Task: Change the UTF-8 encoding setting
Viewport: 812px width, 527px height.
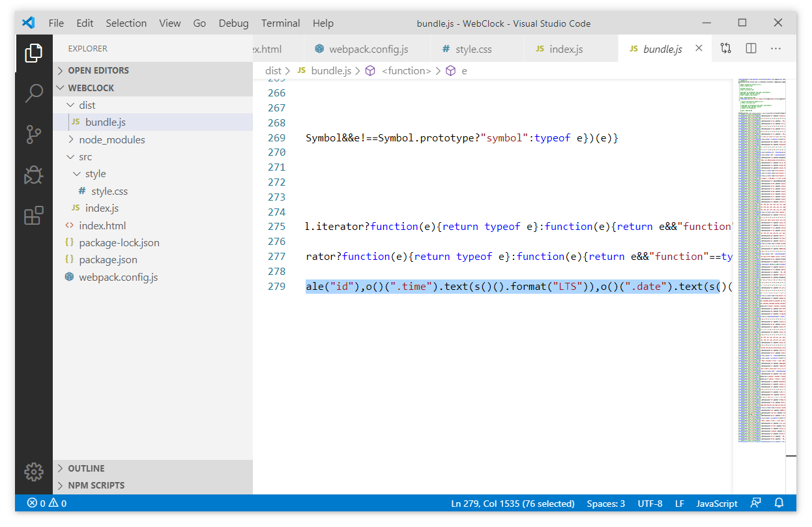Action: tap(650, 504)
